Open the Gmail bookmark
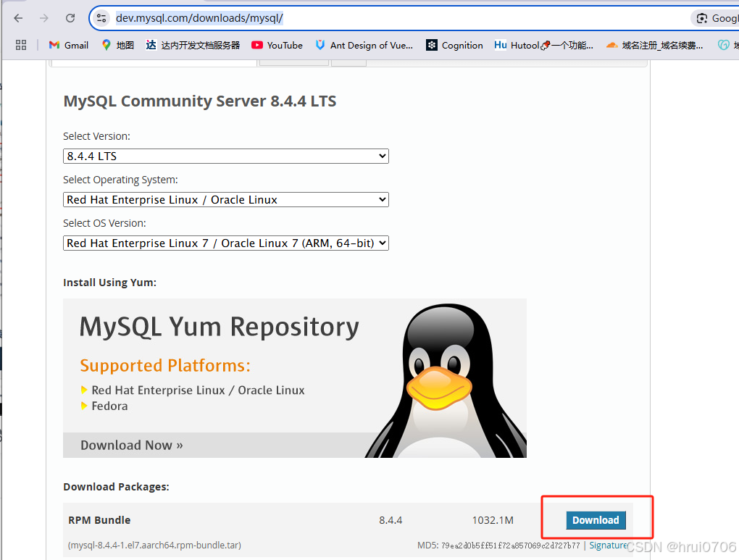This screenshot has width=739, height=560. (x=69, y=45)
